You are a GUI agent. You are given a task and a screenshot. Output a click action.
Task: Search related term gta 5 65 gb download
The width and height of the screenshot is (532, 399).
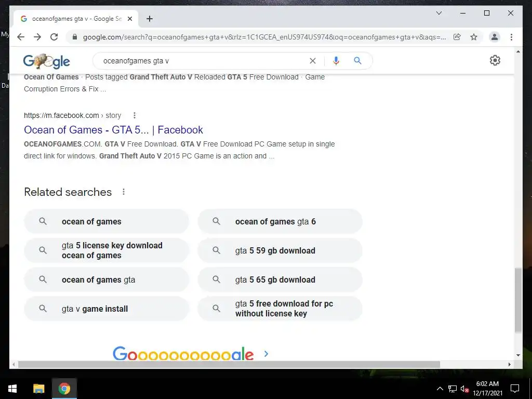[280, 280]
